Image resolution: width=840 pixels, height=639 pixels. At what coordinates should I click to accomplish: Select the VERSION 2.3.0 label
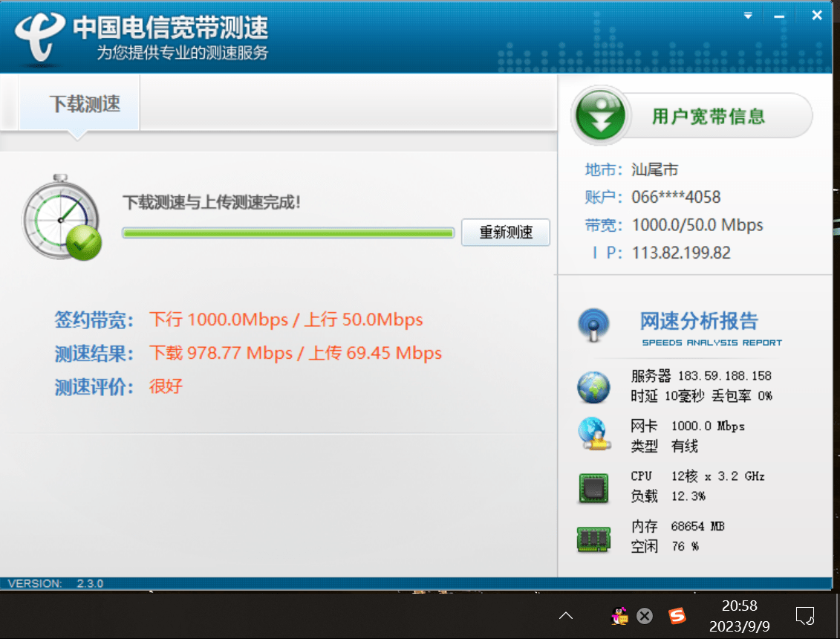[x=55, y=583]
